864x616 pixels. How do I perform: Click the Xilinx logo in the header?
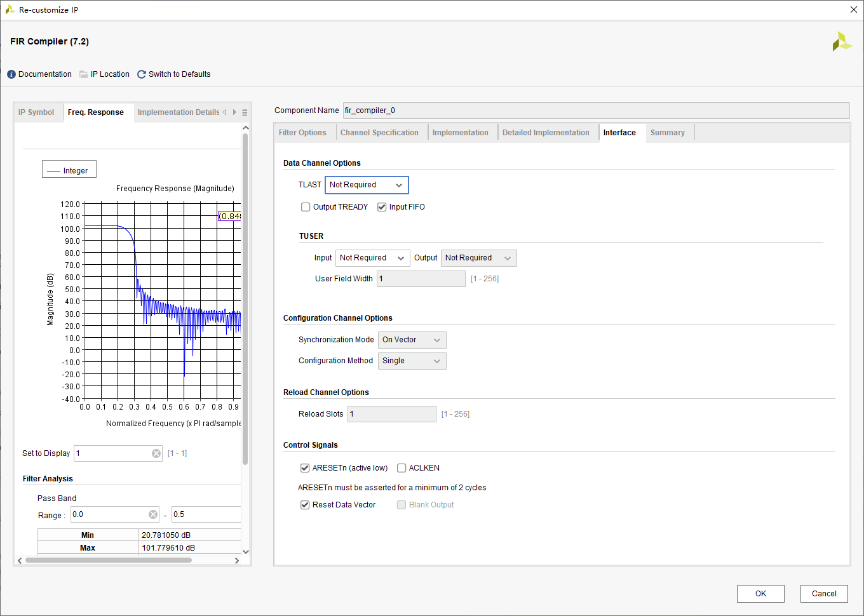[842, 42]
